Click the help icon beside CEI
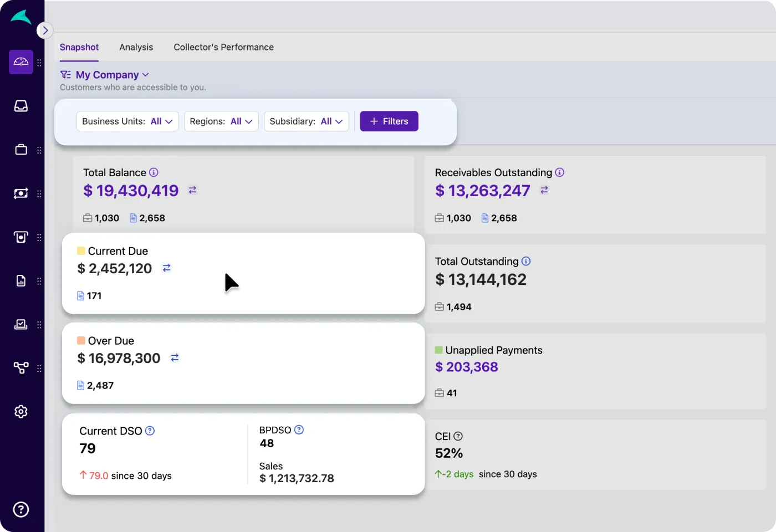 click(458, 436)
